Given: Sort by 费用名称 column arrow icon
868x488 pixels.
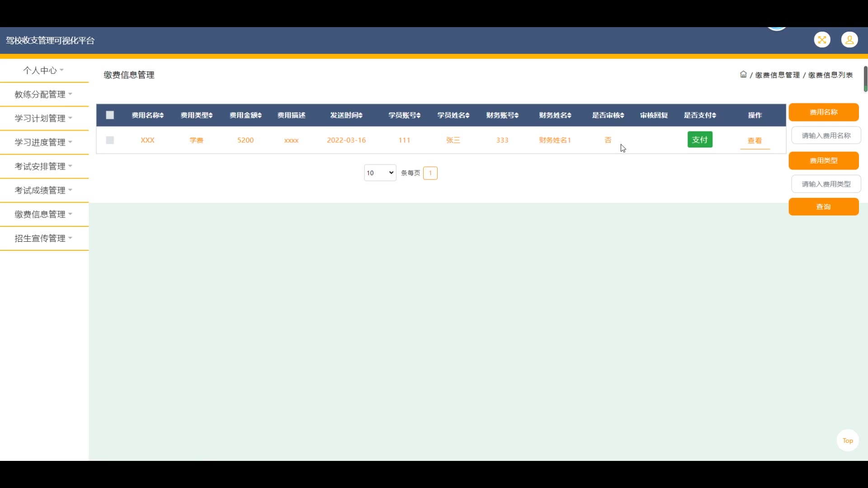Looking at the screenshot, I should click(x=162, y=116).
